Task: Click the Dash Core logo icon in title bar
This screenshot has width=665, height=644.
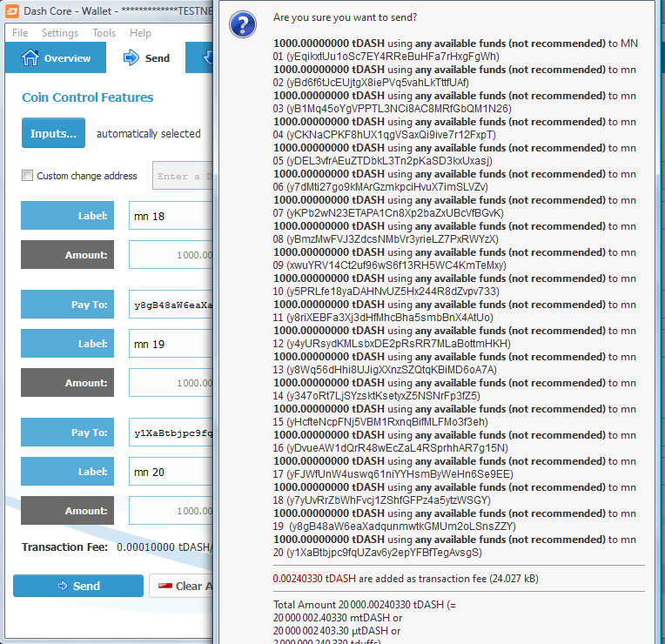Action: pos(12,11)
